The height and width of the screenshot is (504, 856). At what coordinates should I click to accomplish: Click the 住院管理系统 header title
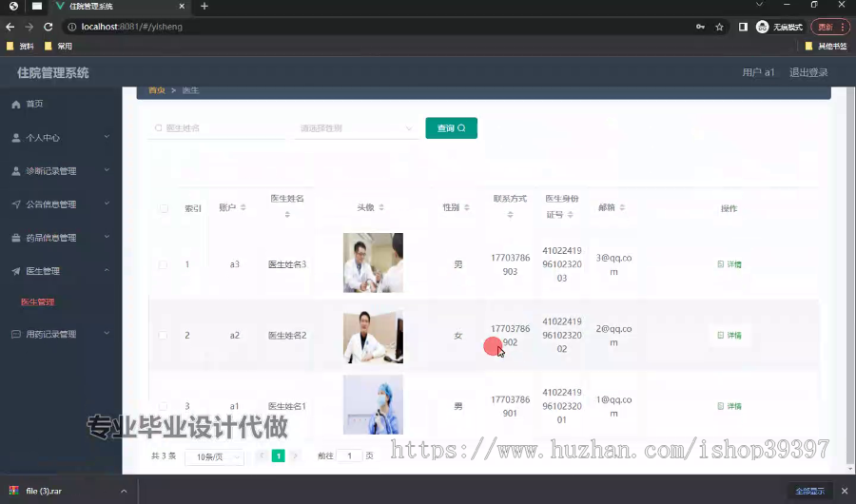click(x=53, y=72)
